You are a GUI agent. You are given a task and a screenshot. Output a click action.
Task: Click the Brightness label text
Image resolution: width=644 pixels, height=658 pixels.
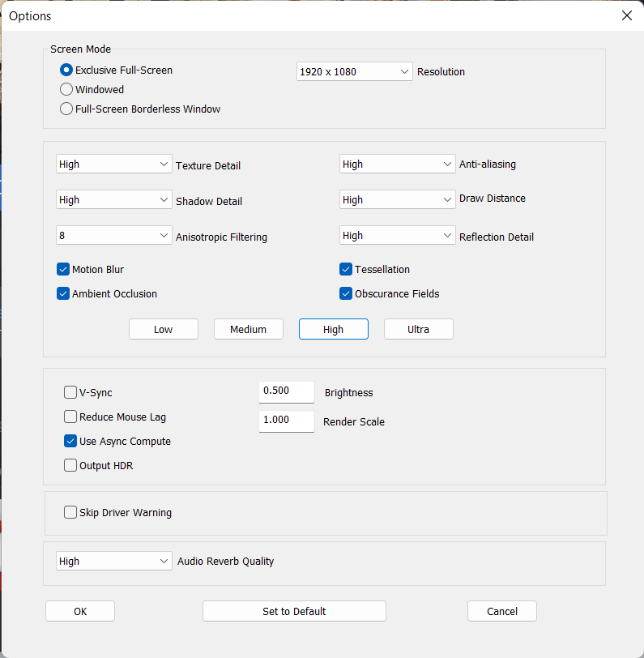(348, 392)
